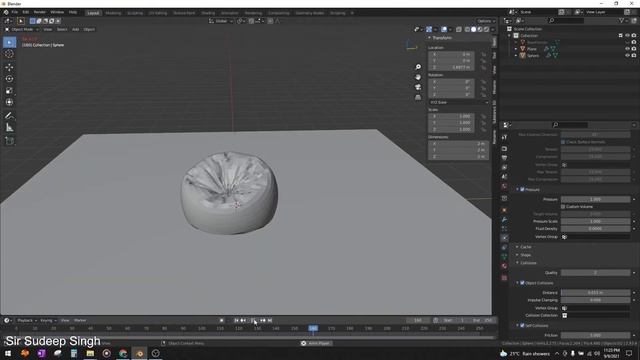Switch to Modeling workspace tab
This screenshot has height=360, width=640.
(x=113, y=13)
